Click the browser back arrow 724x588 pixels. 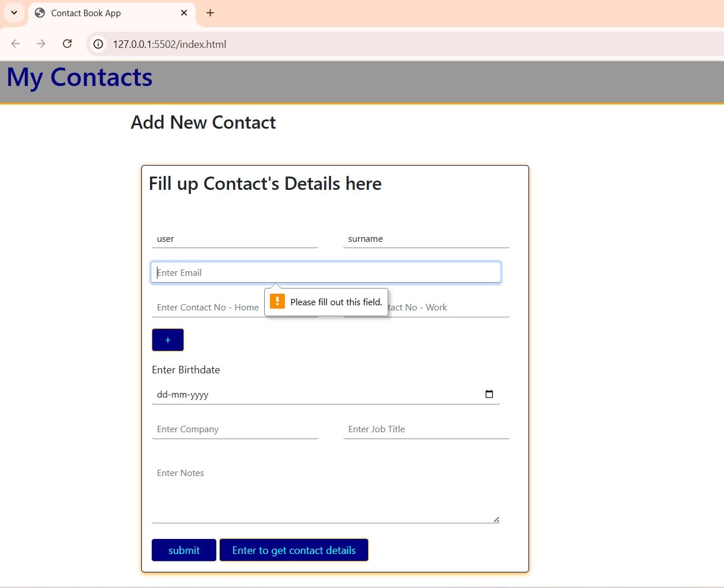tap(16, 44)
